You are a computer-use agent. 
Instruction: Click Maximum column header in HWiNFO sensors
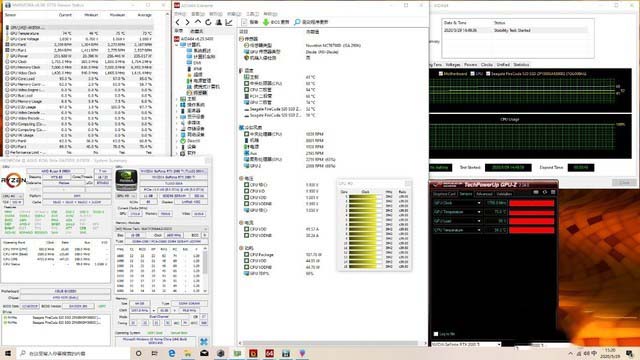tap(117, 15)
